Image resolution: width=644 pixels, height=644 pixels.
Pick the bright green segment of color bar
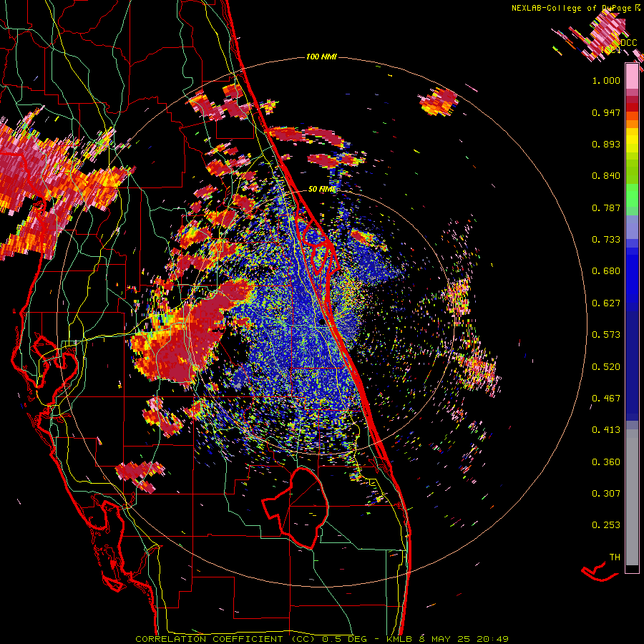tap(632, 195)
